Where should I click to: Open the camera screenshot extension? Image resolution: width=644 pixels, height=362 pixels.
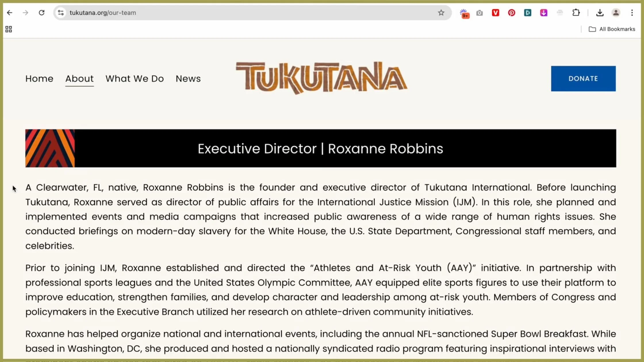coord(480,13)
